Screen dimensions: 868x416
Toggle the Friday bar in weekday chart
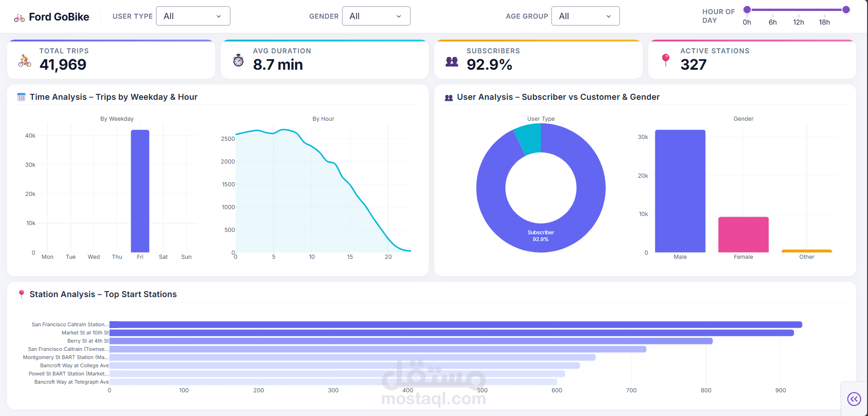(140, 191)
